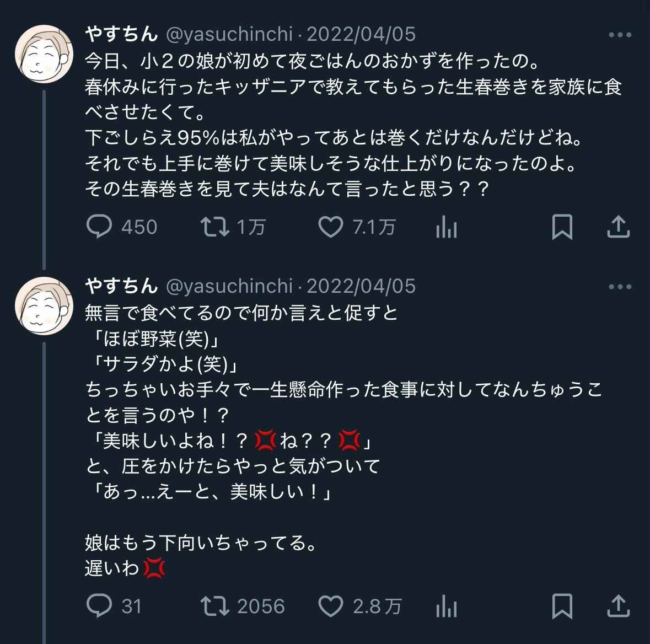
Task: Reply to the first tweet with 450 replies
Action: point(100,227)
